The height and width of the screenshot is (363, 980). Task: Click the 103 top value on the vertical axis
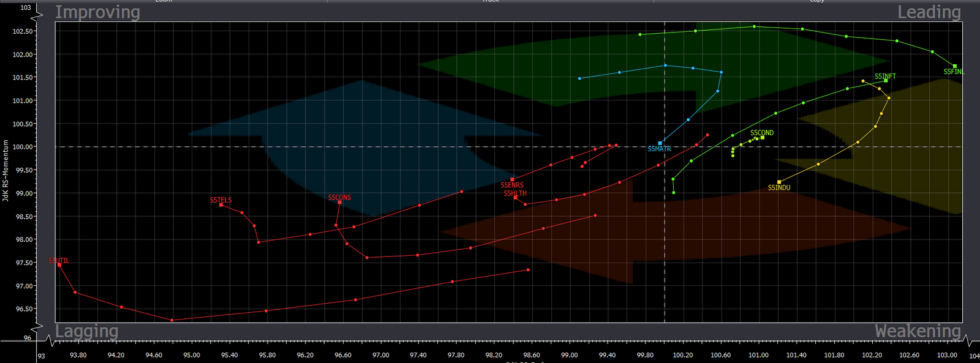point(26,7)
